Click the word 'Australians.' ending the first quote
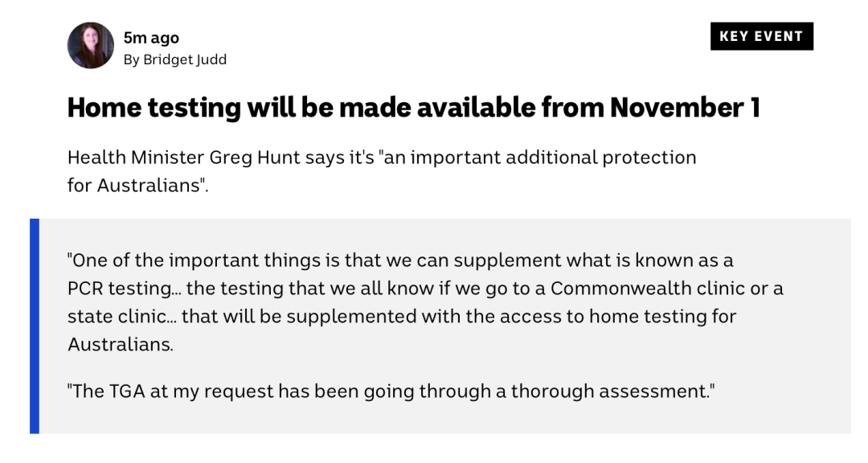Viewport: 868px width, 463px height. click(x=121, y=345)
